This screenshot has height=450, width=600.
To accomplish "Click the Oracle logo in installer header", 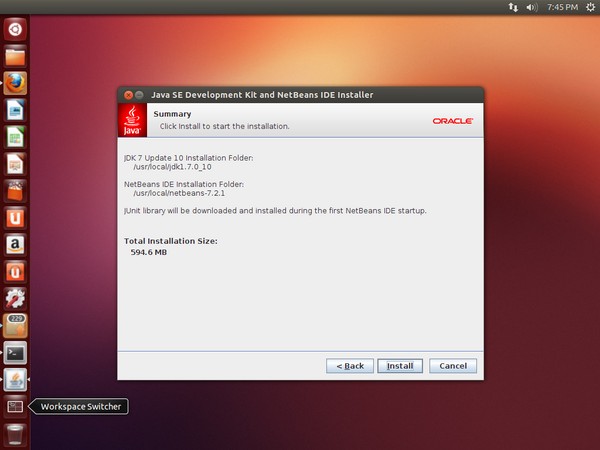I will (453, 121).
